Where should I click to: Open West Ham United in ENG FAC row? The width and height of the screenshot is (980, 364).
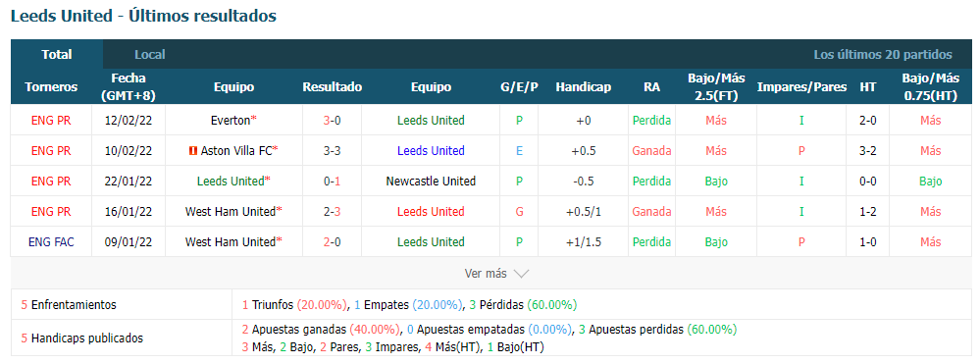[231, 242]
